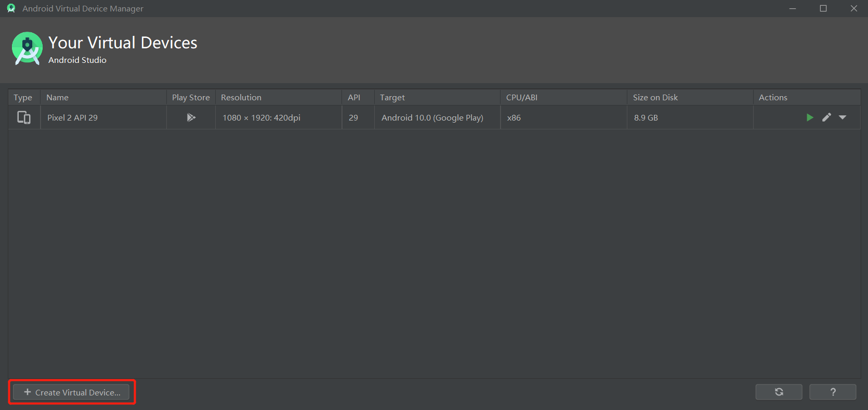Minimize the Device Manager window
Image resolution: width=868 pixels, height=410 pixels.
pyautogui.click(x=793, y=8)
